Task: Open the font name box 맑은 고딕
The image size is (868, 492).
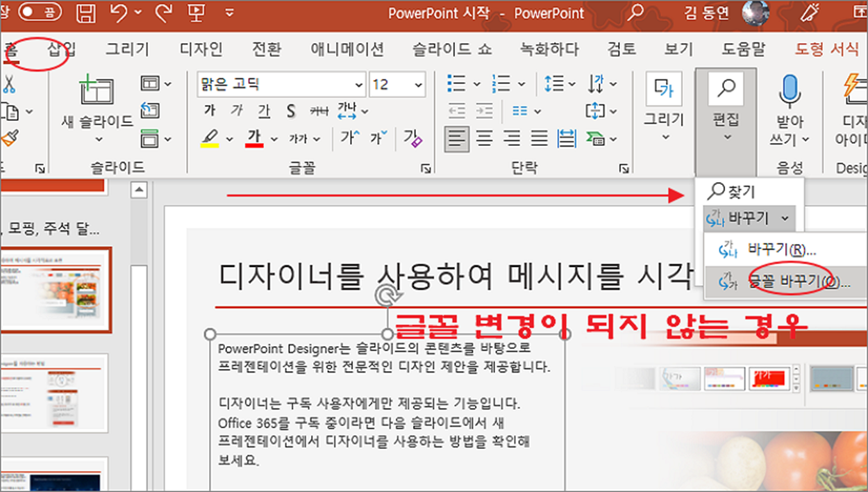Action: point(281,85)
